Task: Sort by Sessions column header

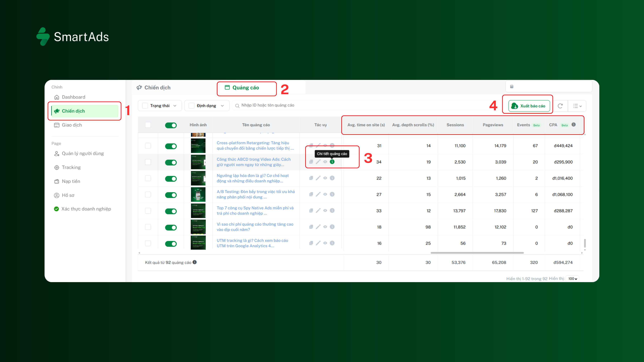Action: tap(455, 125)
